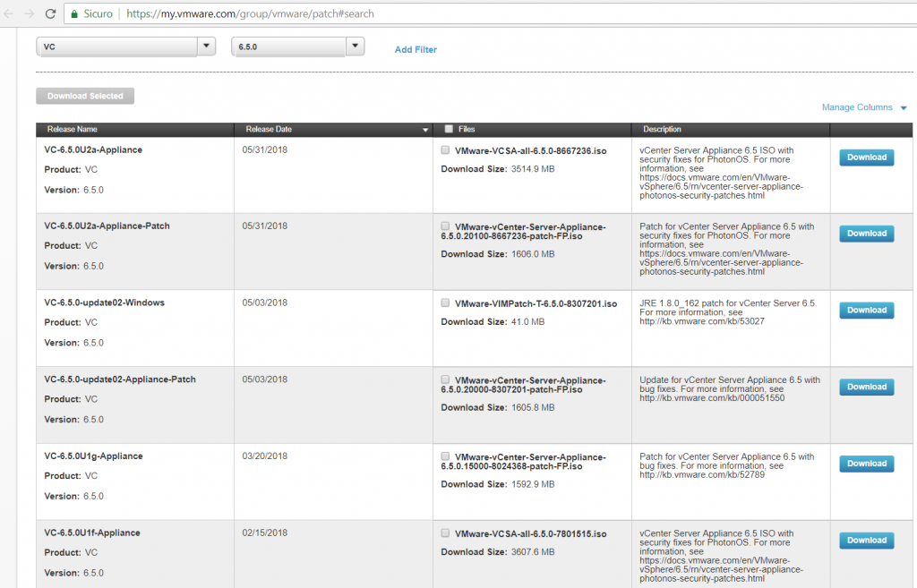Check the 6.5.0.20000-8307201-patch-FP.iso file
Viewport: 917px width, 588px height.
click(x=446, y=380)
